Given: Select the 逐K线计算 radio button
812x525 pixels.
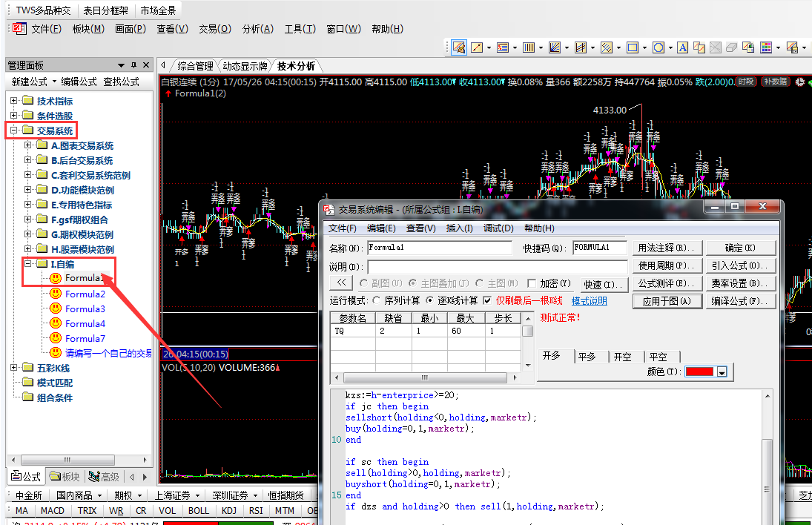Looking at the screenshot, I should click(429, 300).
